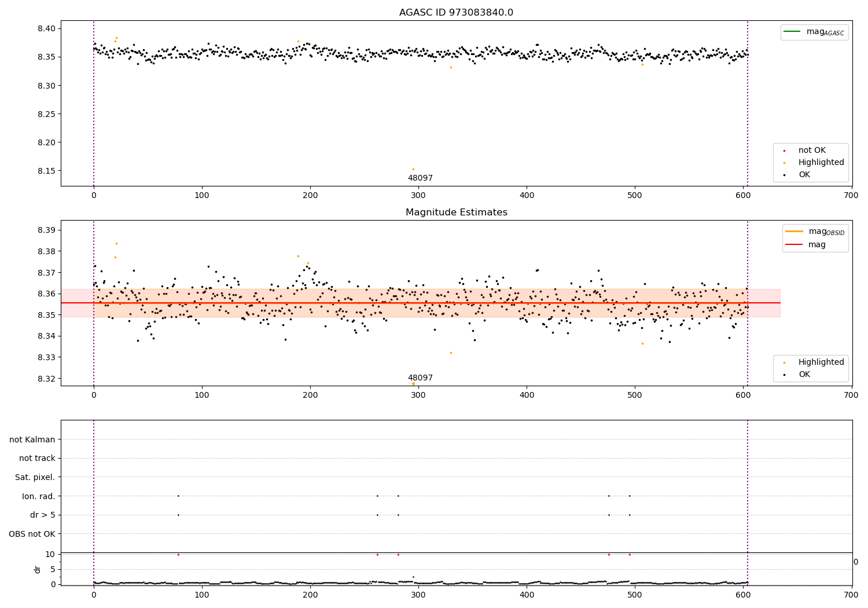Select the first red triangle marker near x=78

[x=178, y=554]
